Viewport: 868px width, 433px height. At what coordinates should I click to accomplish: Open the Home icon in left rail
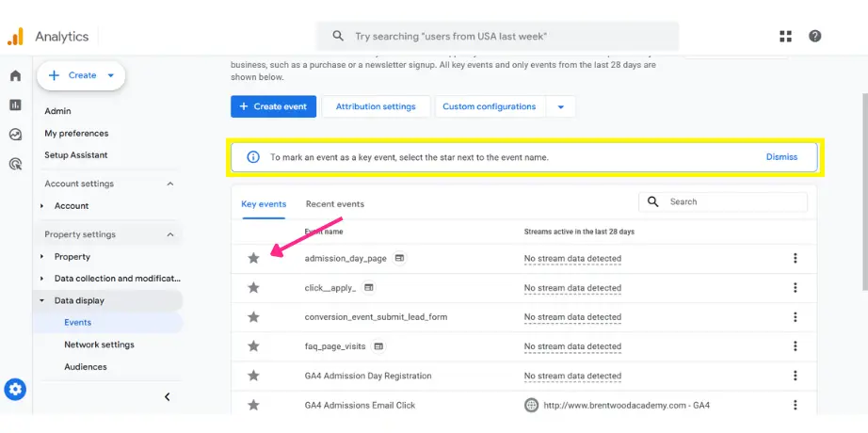(x=15, y=75)
